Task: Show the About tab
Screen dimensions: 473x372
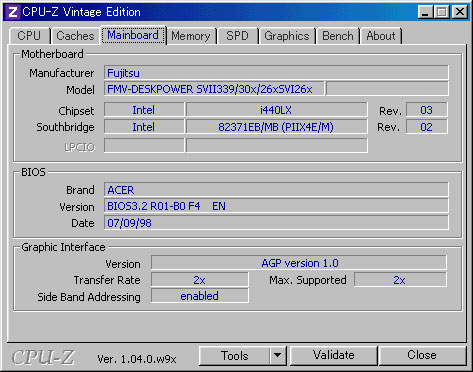Action: click(381, 36)
